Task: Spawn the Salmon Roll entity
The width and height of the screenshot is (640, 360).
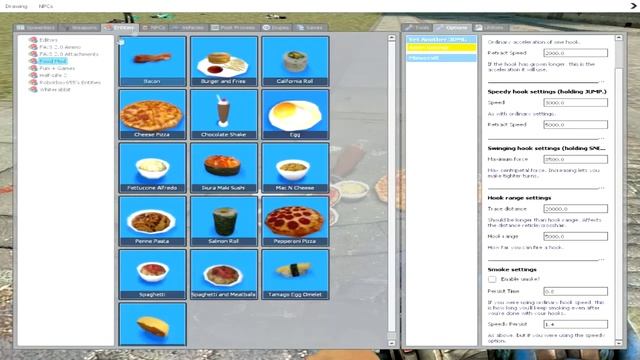Action: (x=224, y=221)
